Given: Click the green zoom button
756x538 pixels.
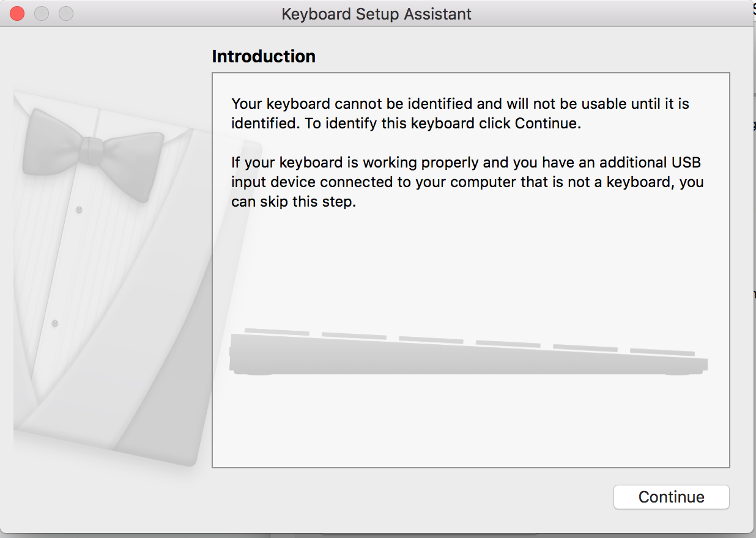Looking at the screenshot, I should 65,13.
